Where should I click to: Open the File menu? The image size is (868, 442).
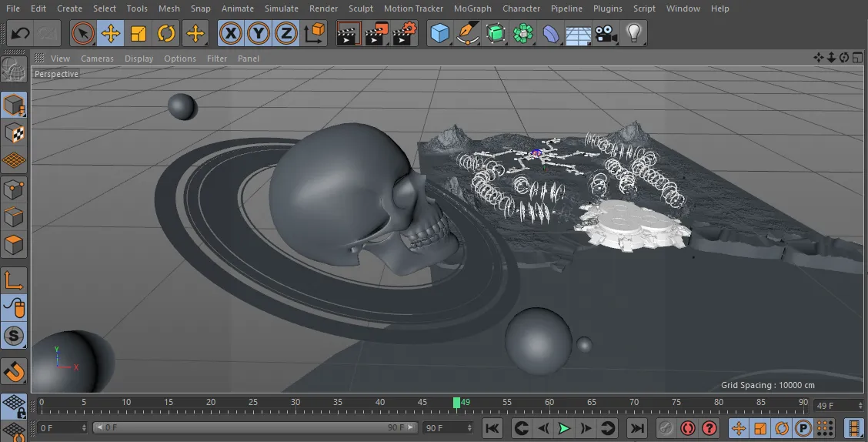[13, 8]
